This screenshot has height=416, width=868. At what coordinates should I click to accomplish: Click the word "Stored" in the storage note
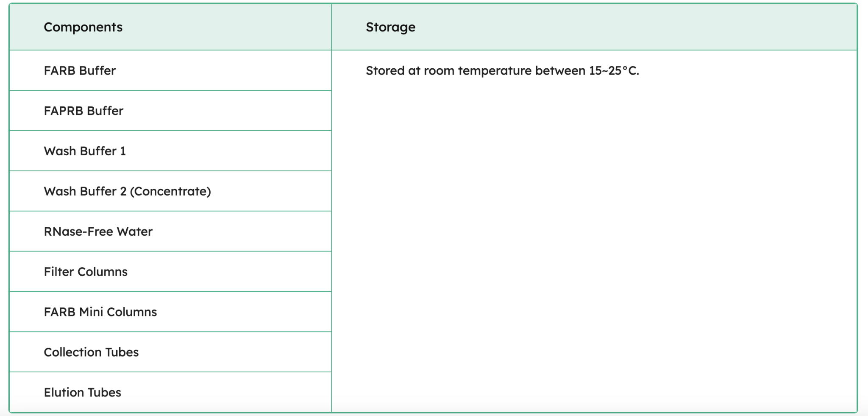point(385,70)
